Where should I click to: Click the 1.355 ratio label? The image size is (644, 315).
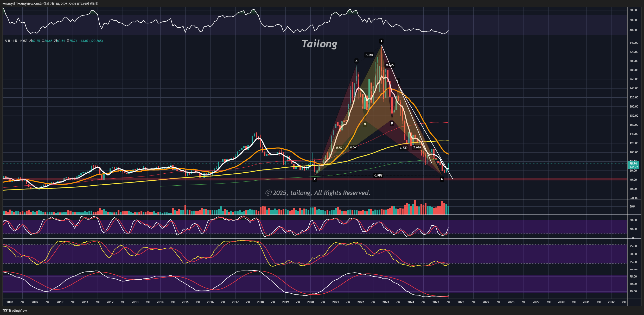tap(369, 55)
